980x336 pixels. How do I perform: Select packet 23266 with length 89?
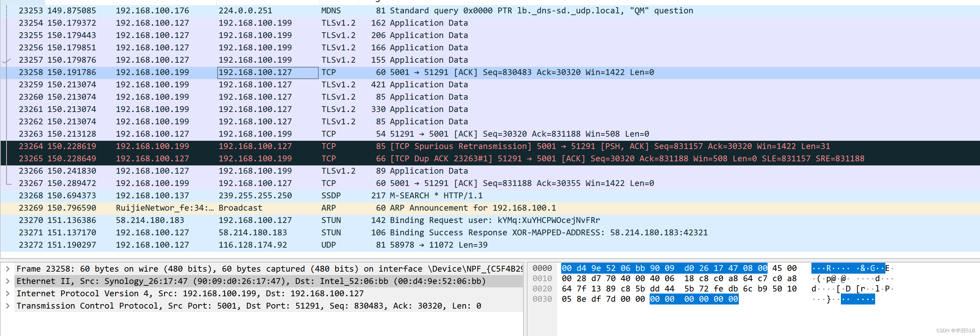tap(490, 171)
